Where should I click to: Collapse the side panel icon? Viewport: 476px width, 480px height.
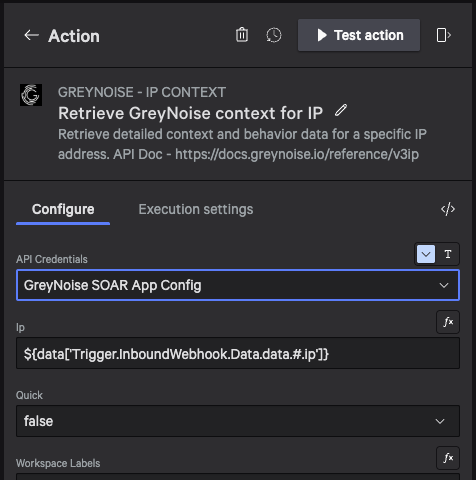click(444, 35)
